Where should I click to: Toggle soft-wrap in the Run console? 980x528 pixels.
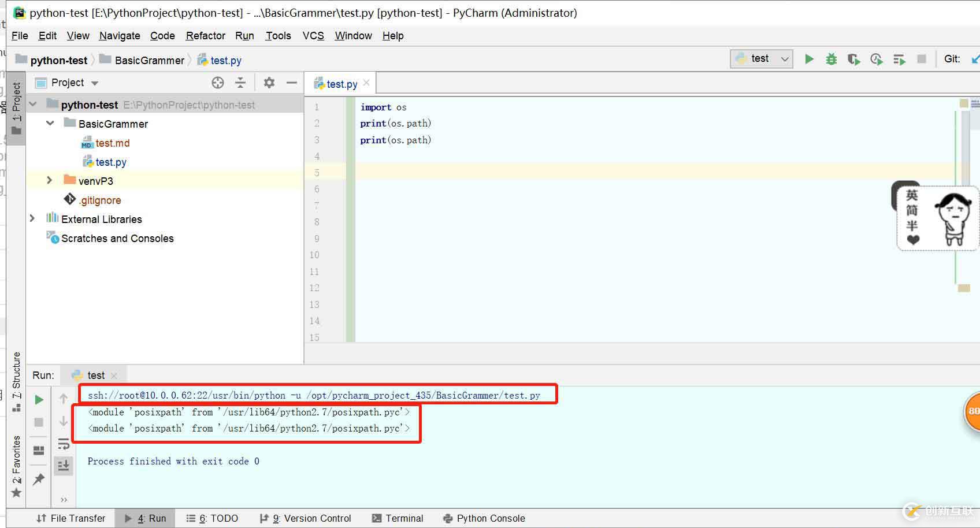[64, 444]
